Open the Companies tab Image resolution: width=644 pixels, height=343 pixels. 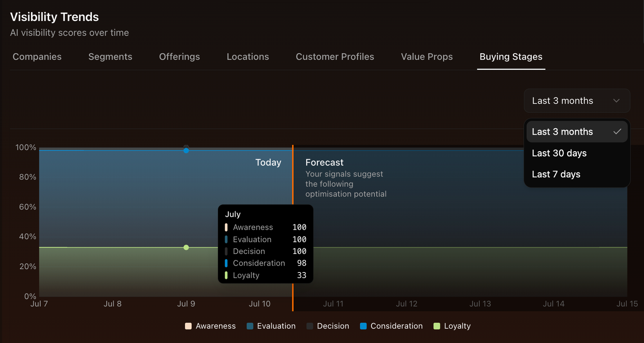(x=37, y=57)
